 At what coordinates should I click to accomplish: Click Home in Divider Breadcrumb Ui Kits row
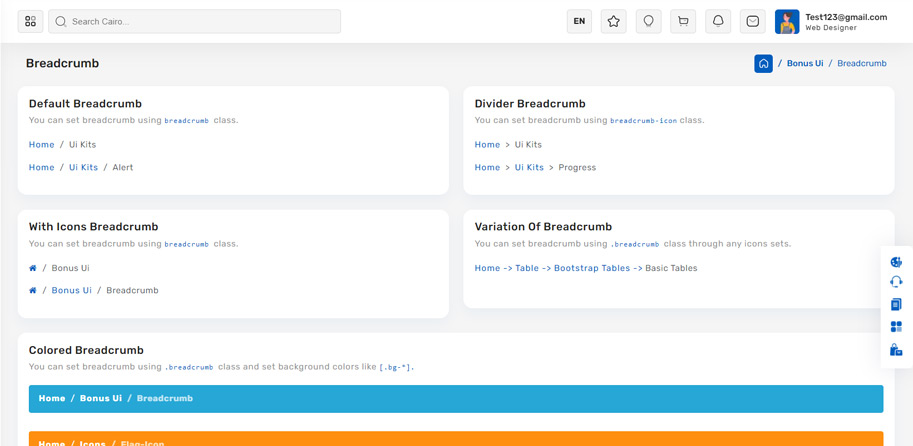[487, 144]
